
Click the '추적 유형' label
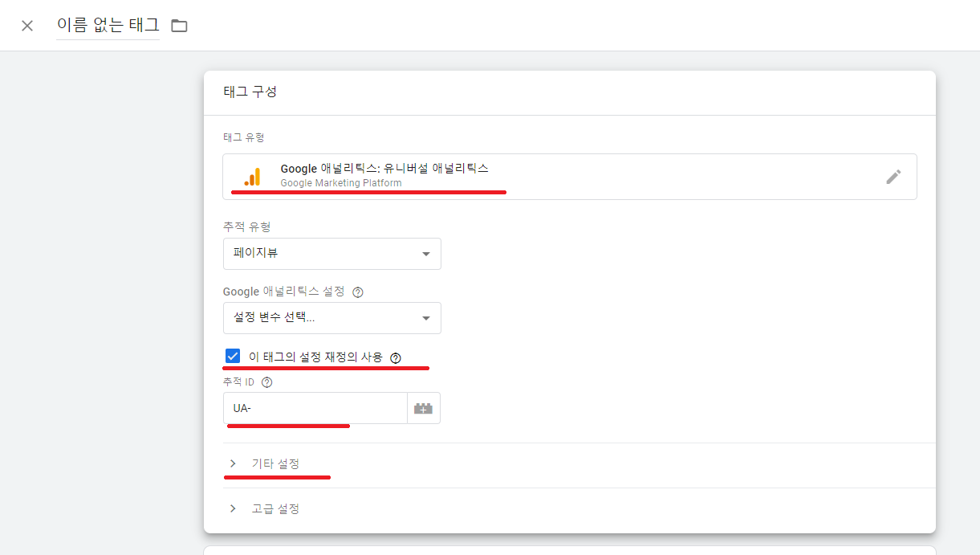coord(246,227)
